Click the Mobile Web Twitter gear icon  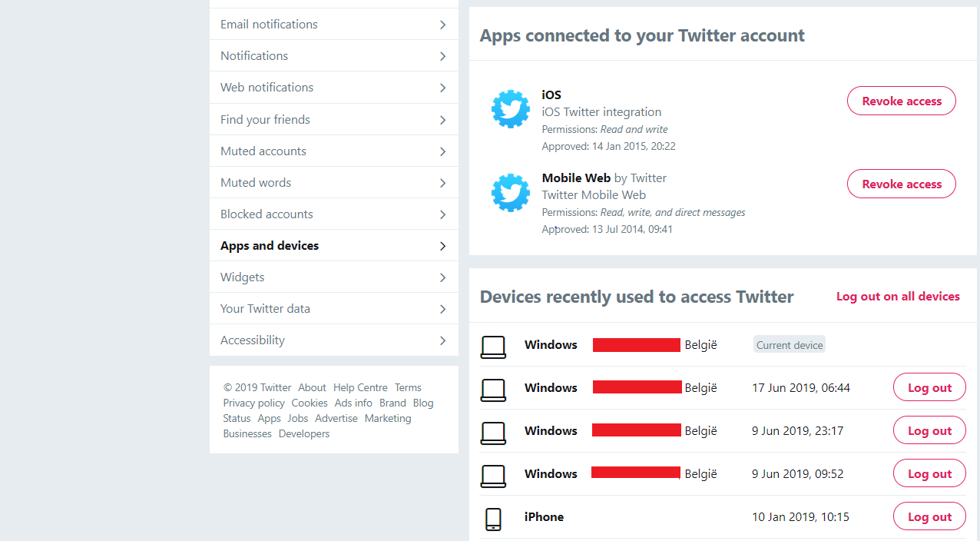511,192
